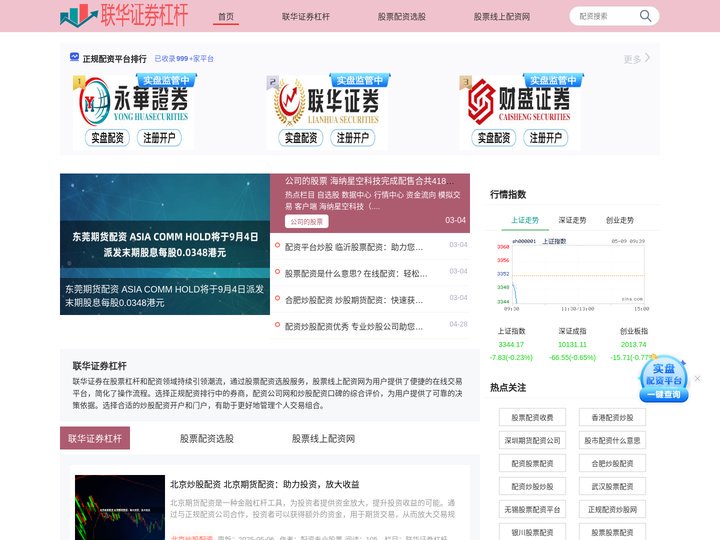The width and height of the screenshot is (720, 540).
Task: Click the 创业板指 value 2013.74
Action: (633, 344)
